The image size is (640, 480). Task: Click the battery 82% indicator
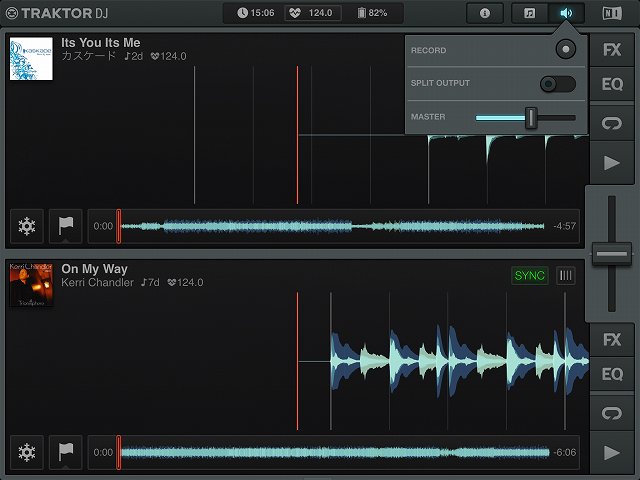coord(372,13)
